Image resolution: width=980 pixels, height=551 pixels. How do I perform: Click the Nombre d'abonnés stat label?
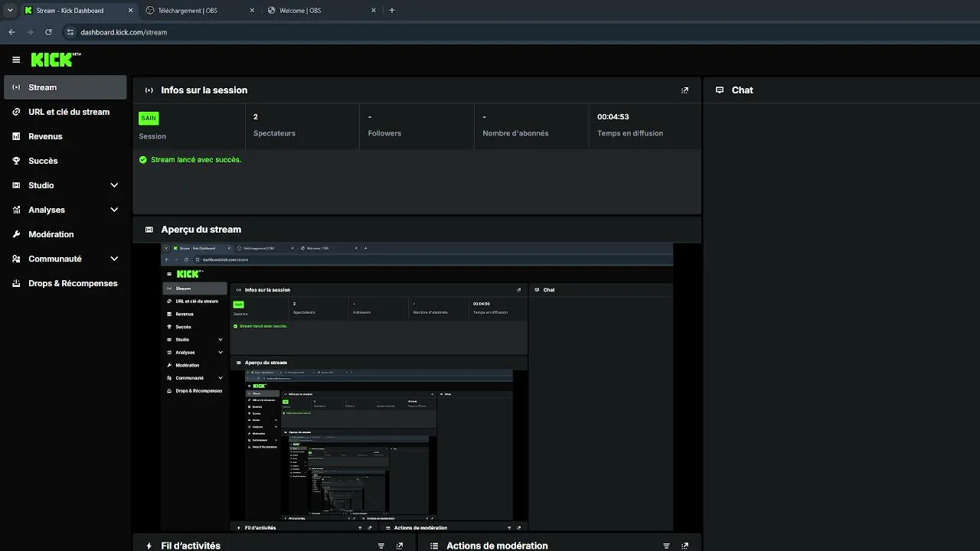pyautogui.click(x=515, y=133)
